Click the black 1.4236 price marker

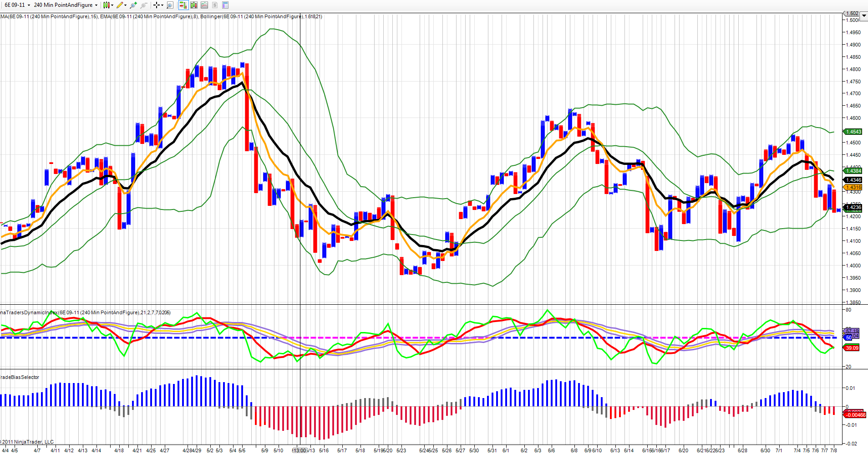[853, 207]
